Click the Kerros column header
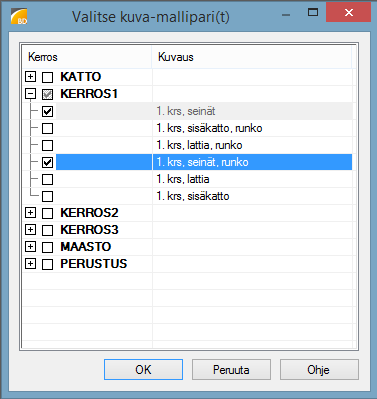 click(x=87, y=57)
